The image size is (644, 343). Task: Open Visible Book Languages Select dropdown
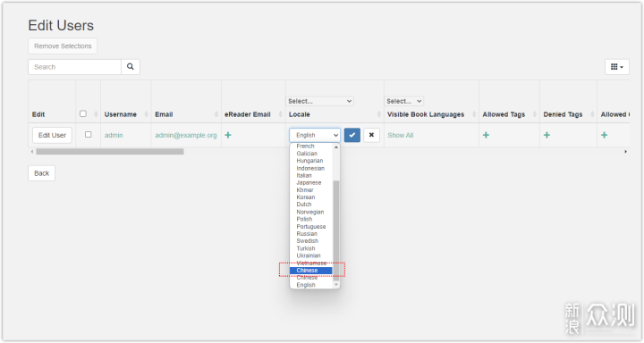[x=404, y=101]
